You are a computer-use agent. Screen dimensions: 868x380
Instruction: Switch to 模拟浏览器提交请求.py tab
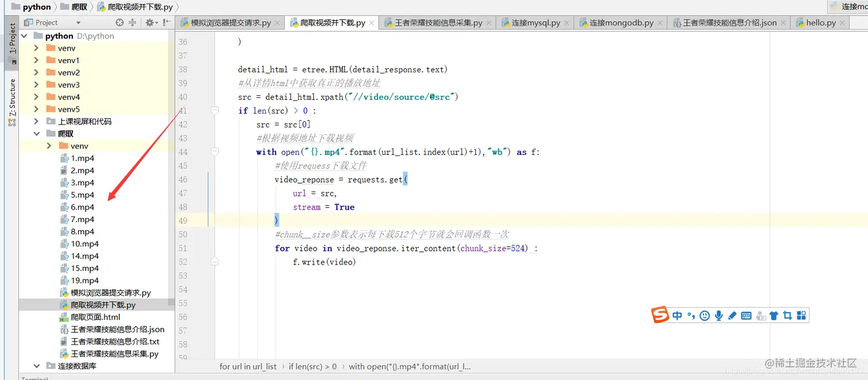[231, 23]
